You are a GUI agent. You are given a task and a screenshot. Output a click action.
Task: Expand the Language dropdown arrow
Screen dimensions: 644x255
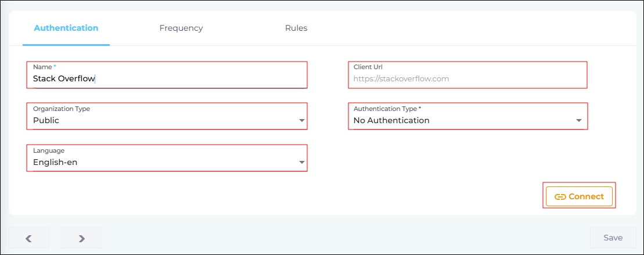tap(301, 163)
